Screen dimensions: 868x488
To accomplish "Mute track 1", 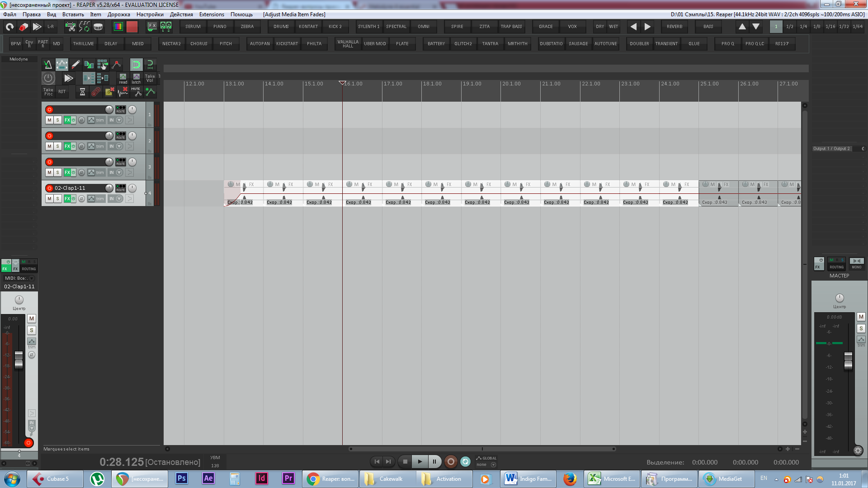I will (50, 120).
